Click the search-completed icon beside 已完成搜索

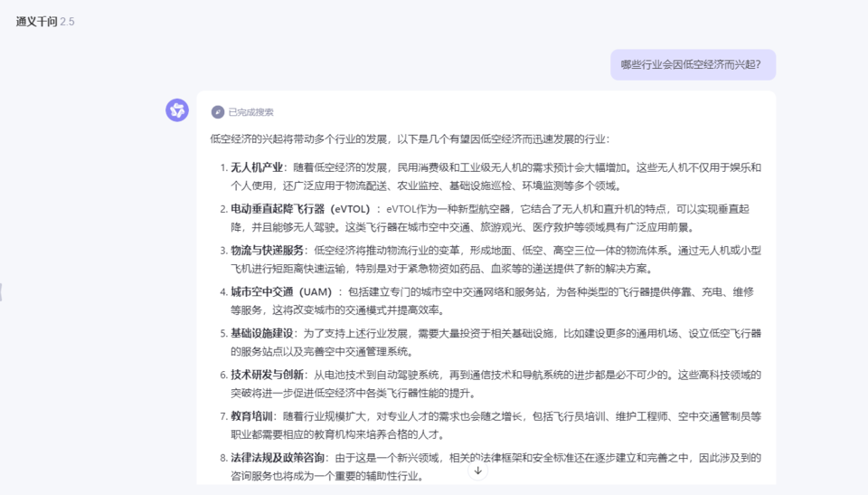[218, 112]
